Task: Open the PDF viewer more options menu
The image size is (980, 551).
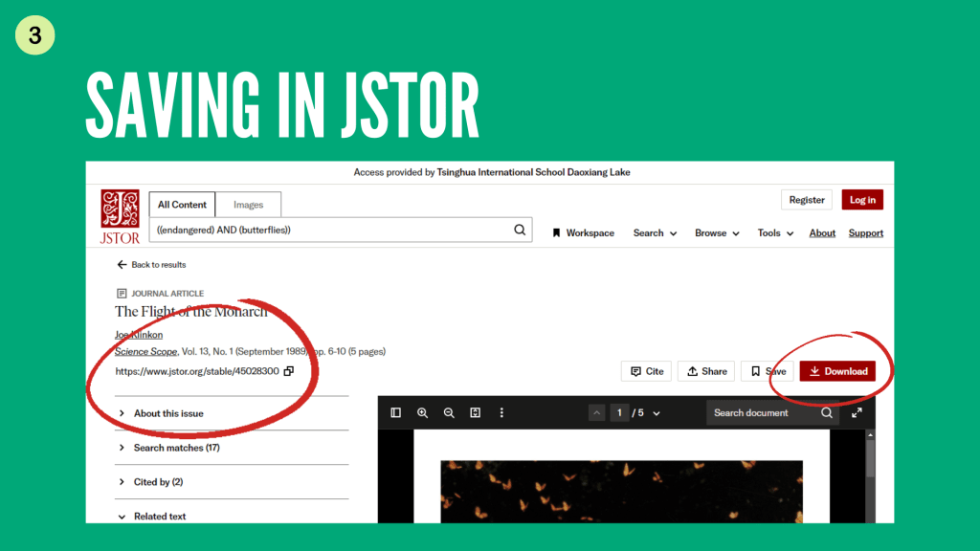Action: (x=501, y=413)
